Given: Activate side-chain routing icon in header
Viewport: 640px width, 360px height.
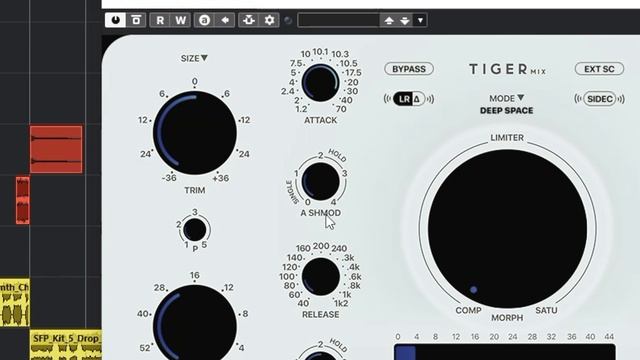Looking at the screenshot, I should (x=249, y=20).
